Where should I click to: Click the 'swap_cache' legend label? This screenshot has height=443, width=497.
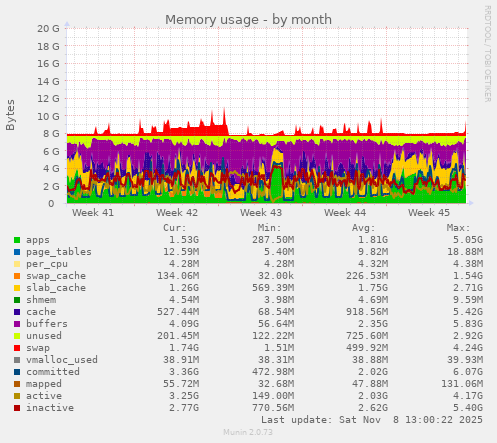pos(56,276)
